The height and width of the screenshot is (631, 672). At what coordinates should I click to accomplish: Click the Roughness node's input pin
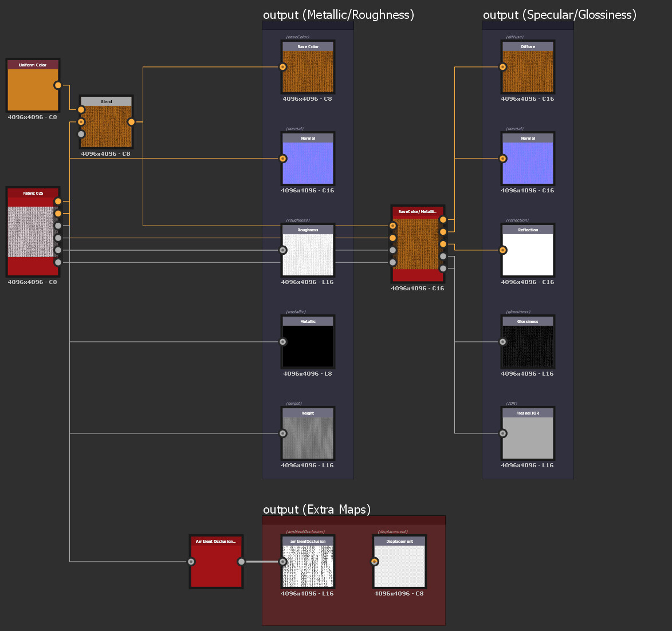coord(283,250)
